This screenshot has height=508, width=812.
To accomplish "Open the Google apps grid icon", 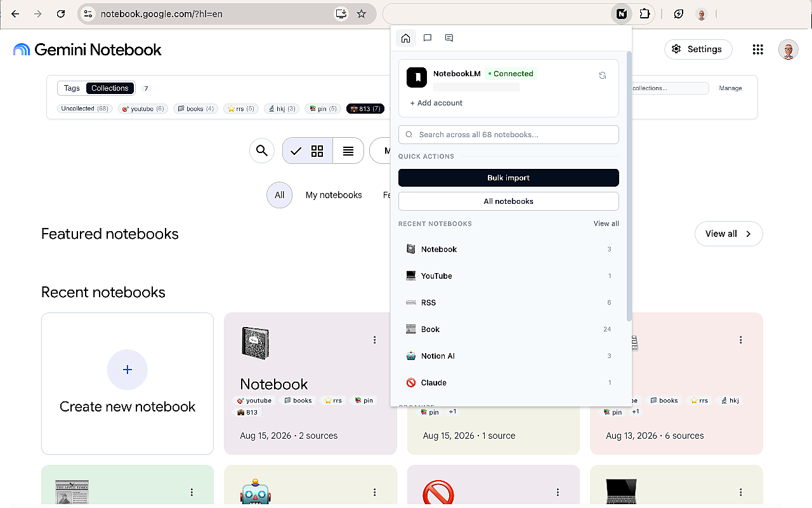I will click(x=757, y=50).
